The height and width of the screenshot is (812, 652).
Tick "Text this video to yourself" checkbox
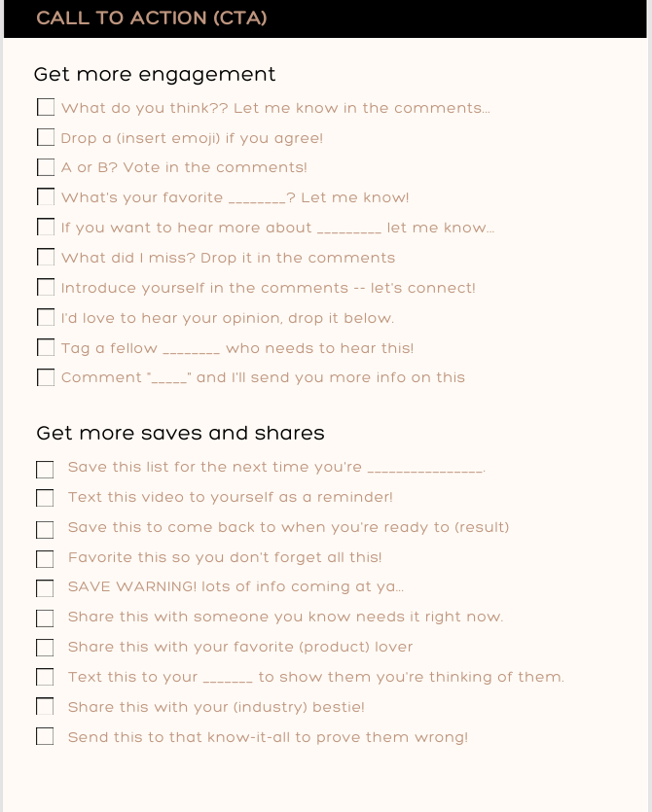[x=45, y=498]
